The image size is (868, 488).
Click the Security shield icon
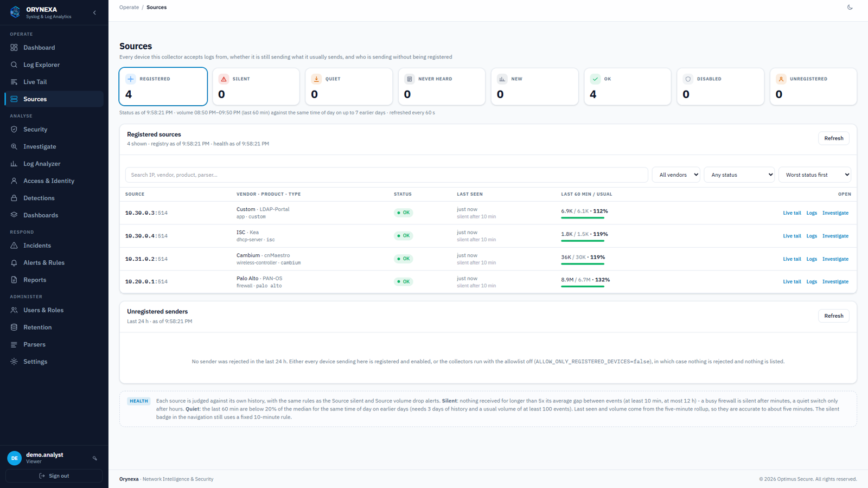tap(14, 130)
